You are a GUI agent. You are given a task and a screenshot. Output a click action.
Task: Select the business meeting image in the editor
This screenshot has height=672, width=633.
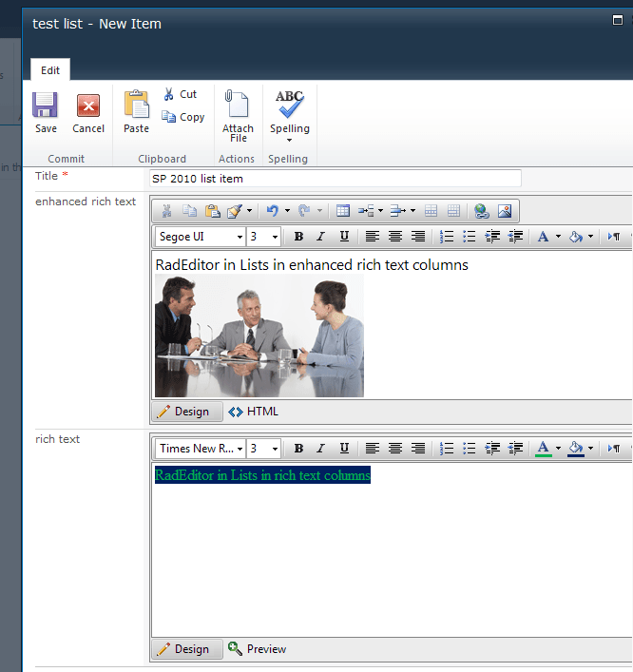tap(259, 336)
